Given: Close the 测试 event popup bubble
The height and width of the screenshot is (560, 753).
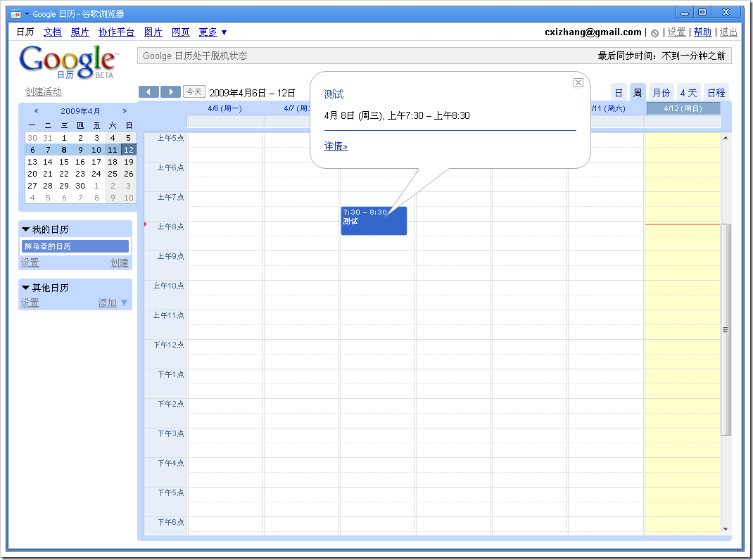Looking at the screenshot, I should pyautogui.click(x=578, y=82).
